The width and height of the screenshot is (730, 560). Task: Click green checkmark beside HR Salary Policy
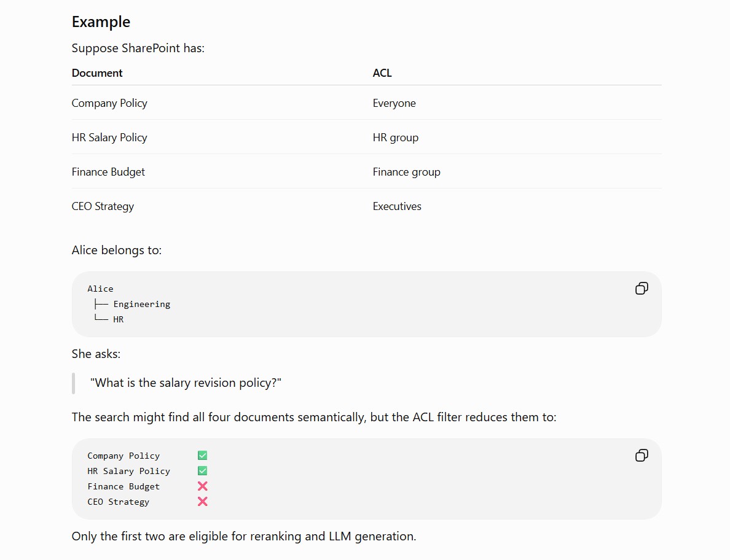pyautogui.click(x=203, y=471)
